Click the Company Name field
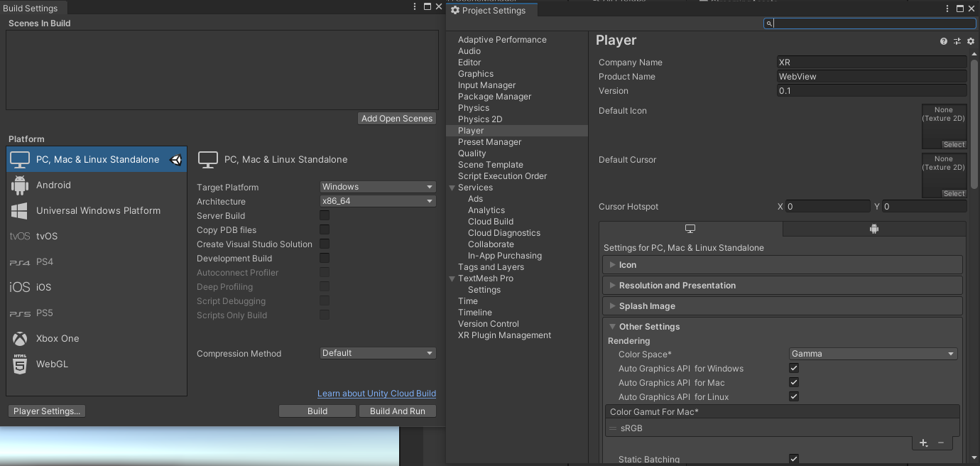Viewport: 980px width, 466px height. [872, 63]
